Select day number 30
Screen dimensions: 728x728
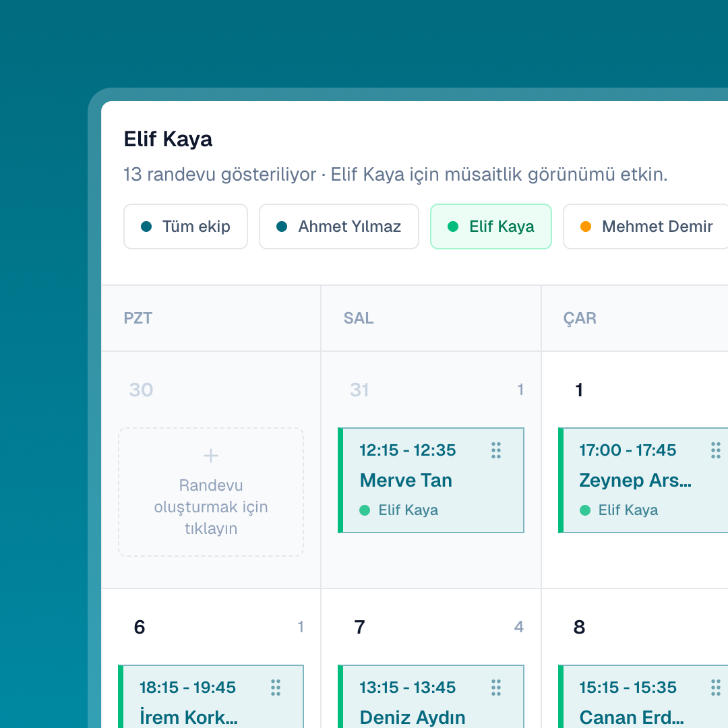tap(141, 390)
